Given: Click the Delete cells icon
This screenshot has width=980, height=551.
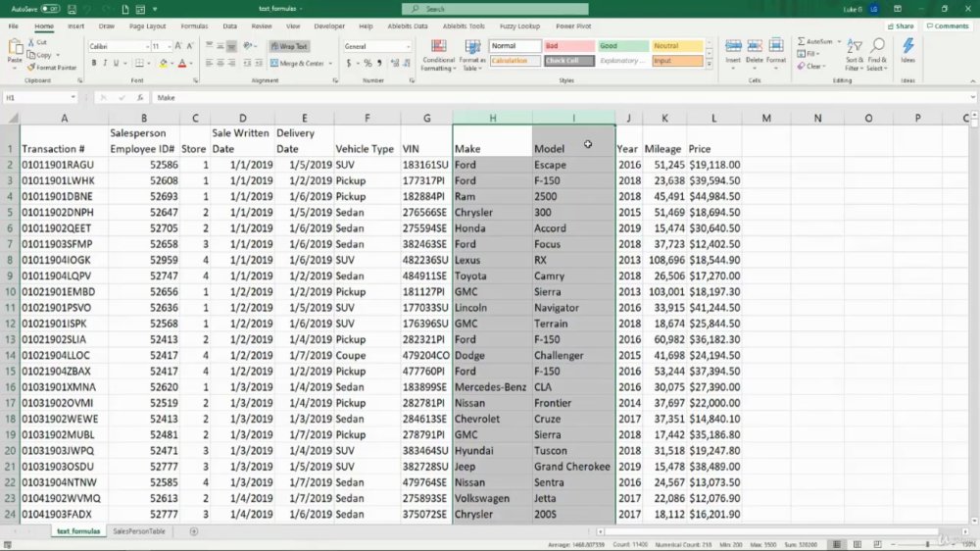Looking at the screenshot, I should tap(755, 46).
